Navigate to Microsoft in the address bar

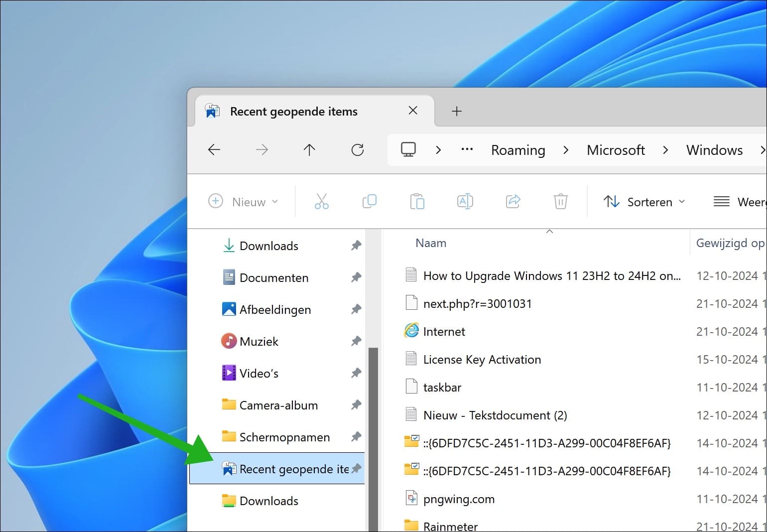[616, 150]
